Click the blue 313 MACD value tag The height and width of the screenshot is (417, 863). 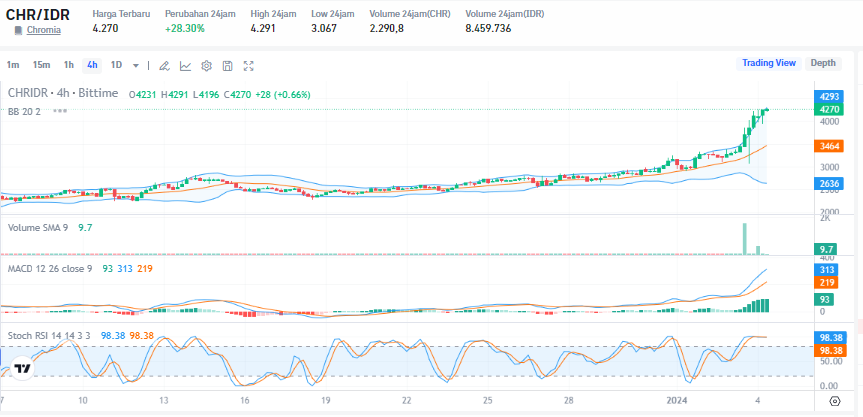(x=826, y=270)
